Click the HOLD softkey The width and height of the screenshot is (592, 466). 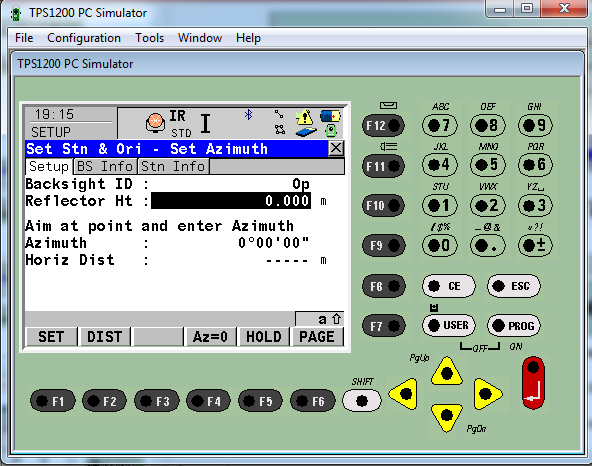pos(264,336)
